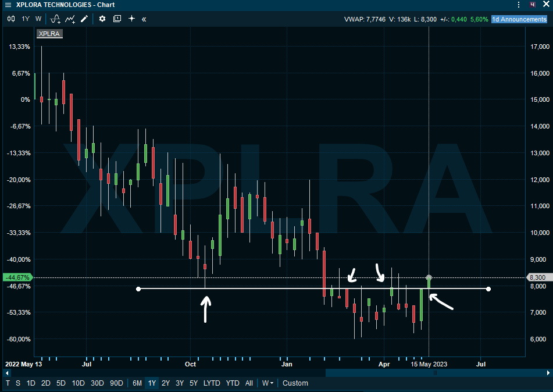Image resolution: width=553 pixels, height=392 pixels.
Task: Activate the crosshair cursor tool
Action: tap(131, 19)
